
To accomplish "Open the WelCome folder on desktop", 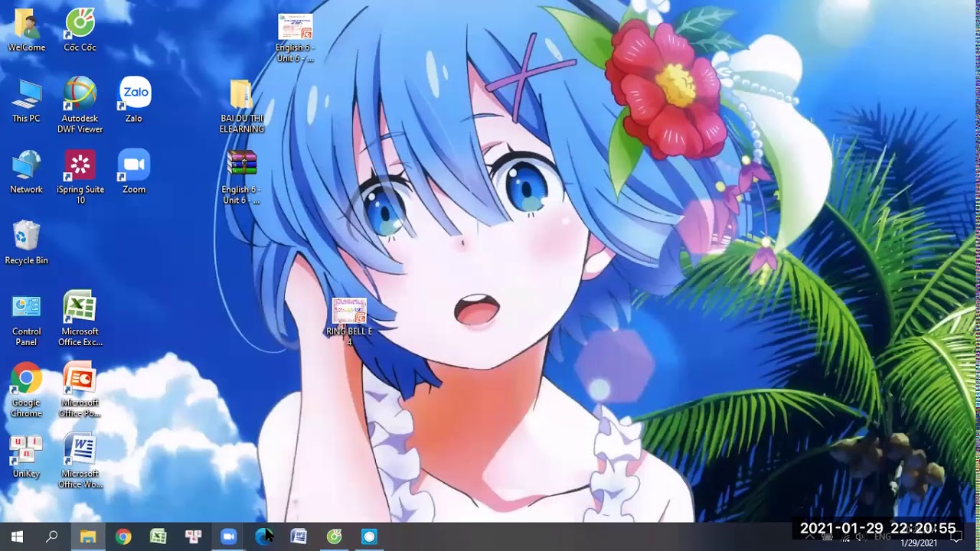I will point(27,30).
